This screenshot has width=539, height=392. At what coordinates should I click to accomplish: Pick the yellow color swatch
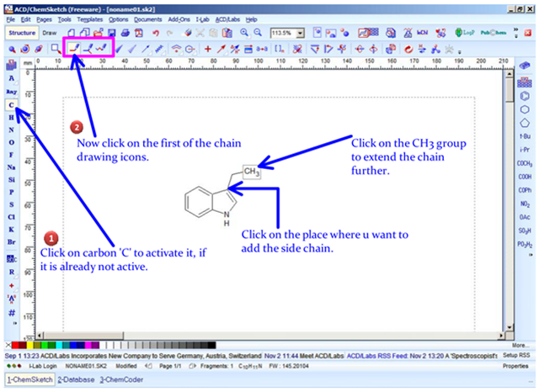pyautogui.click(x=30, y=345)
